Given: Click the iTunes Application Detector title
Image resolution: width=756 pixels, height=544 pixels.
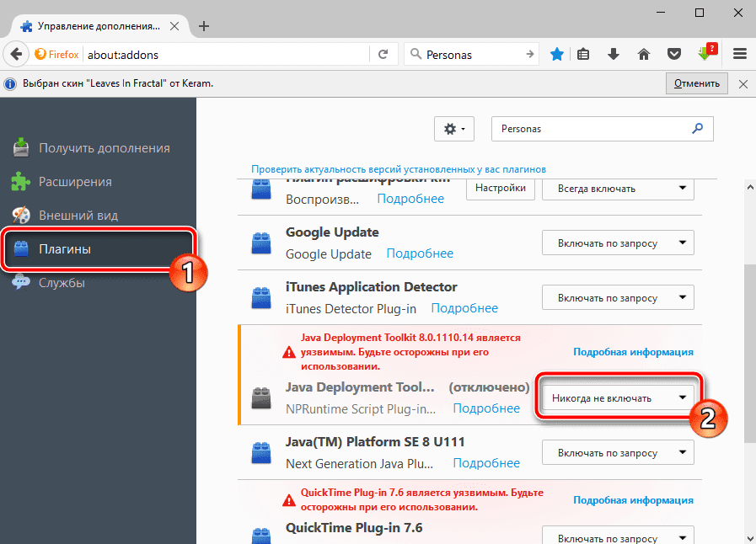Looking at the screenshot, I should (371, 287).
